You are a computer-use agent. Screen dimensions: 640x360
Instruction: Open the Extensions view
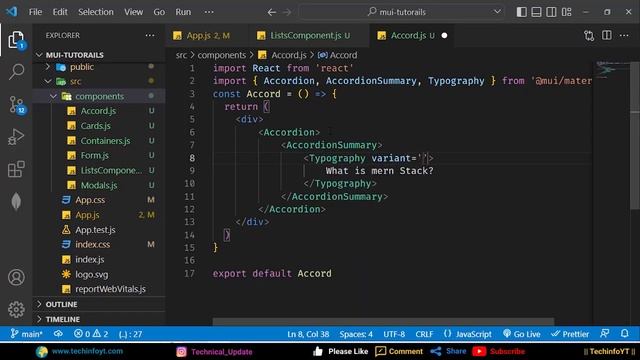click(16, 169)
